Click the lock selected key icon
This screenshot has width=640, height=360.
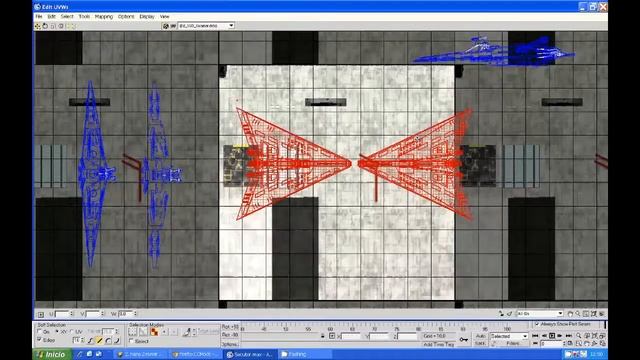(464, 340)
